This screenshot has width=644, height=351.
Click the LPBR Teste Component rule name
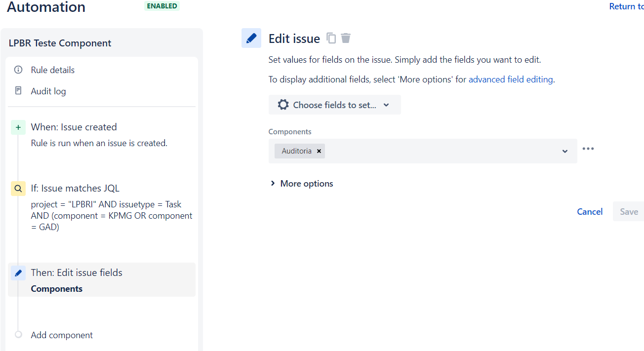click(x=60, y=43)
